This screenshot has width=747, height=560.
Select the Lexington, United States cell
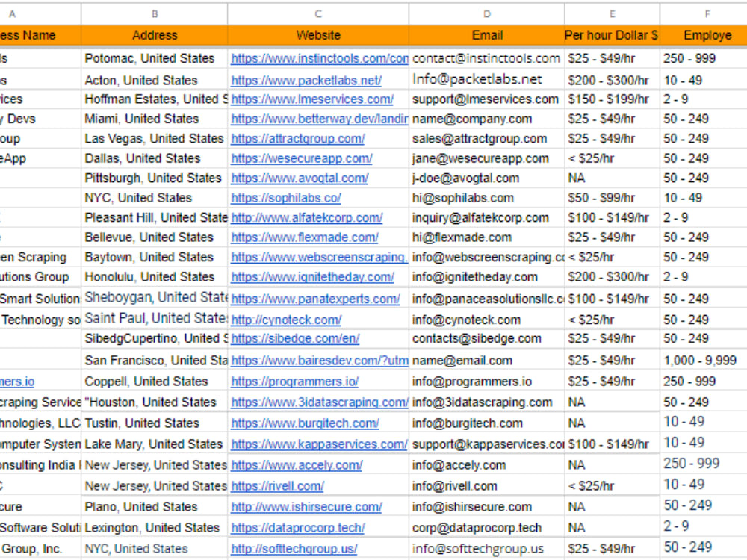[155, 528]
